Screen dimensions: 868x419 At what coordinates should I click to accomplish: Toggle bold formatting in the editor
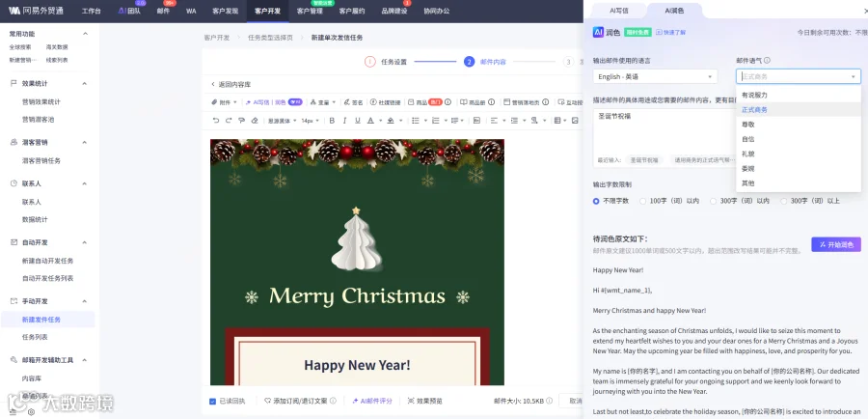tap(332, 121)
